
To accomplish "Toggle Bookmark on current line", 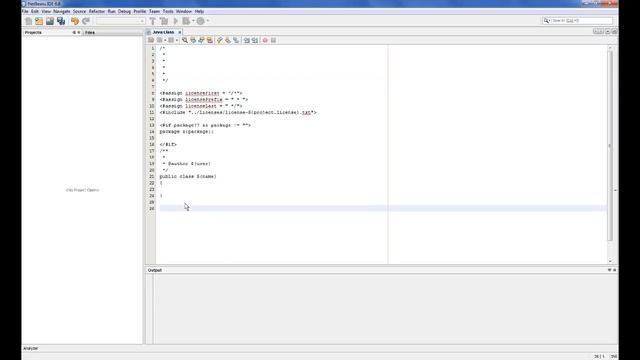I will (236, 40).
